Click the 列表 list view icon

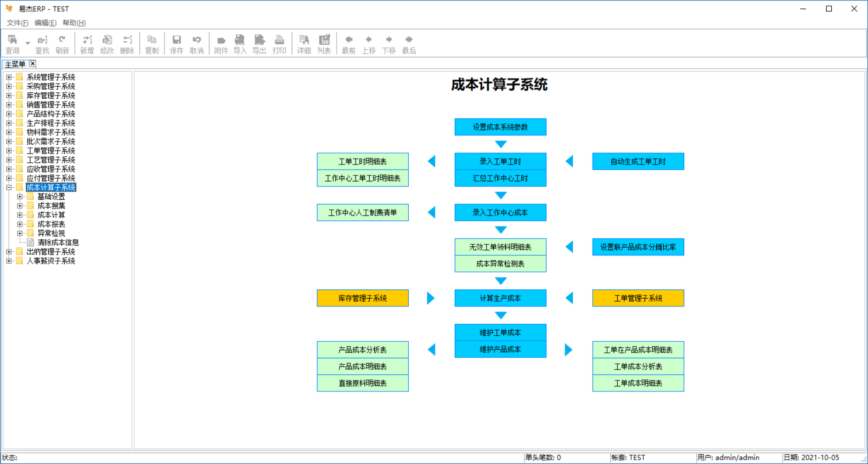(324, 44)
